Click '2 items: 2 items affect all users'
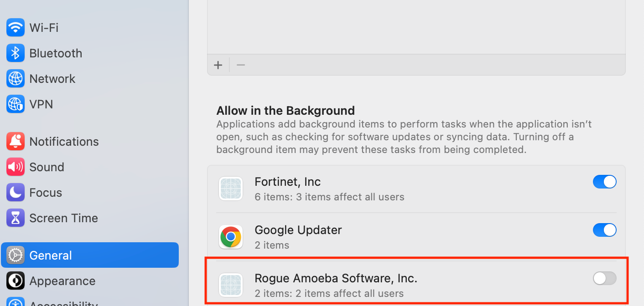This screenshot has height=306, width=644. click(329, 294)
